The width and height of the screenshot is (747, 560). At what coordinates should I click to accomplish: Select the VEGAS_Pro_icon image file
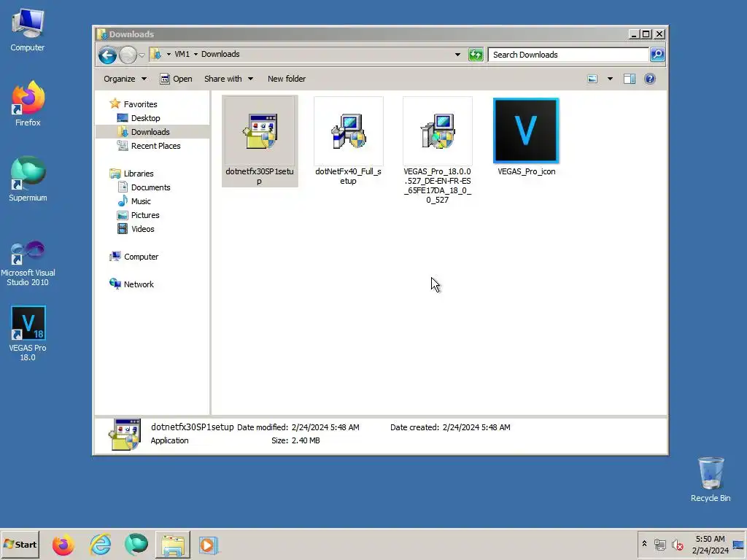[526, 137]
